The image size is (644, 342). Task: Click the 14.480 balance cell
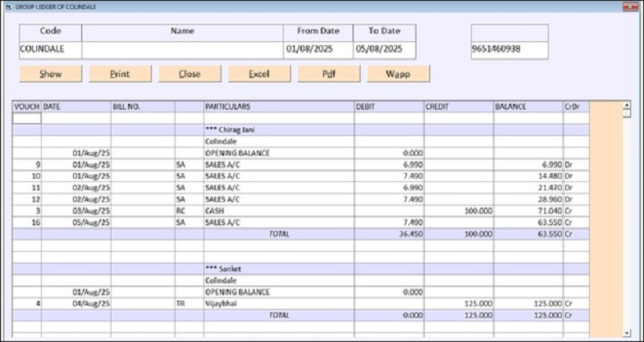[x=528, y=176]
